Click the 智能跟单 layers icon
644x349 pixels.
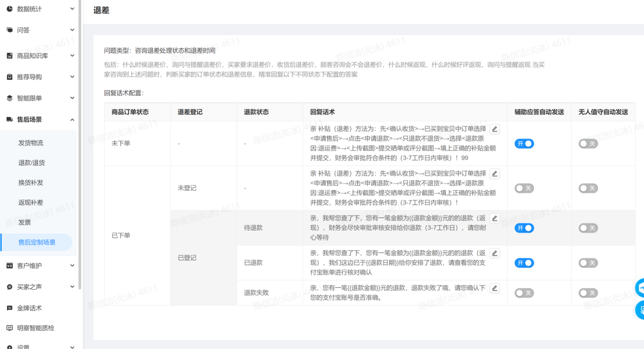[x=9, y=98]
